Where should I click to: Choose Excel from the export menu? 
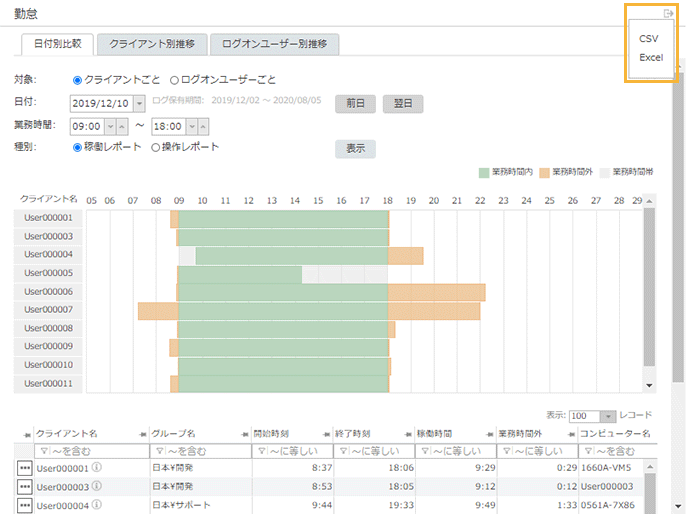(x=651, y=57)
